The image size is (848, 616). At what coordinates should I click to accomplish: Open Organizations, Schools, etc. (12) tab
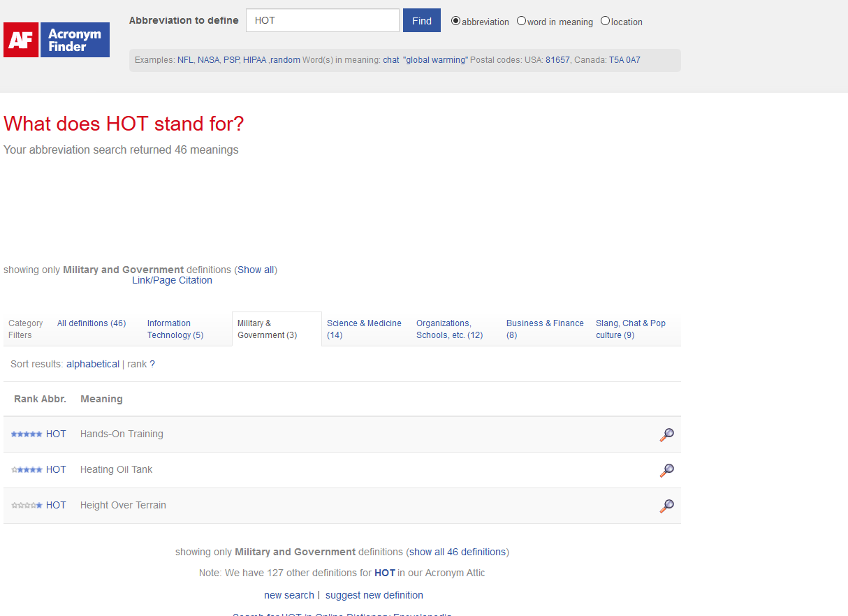(x=450, y=329)
